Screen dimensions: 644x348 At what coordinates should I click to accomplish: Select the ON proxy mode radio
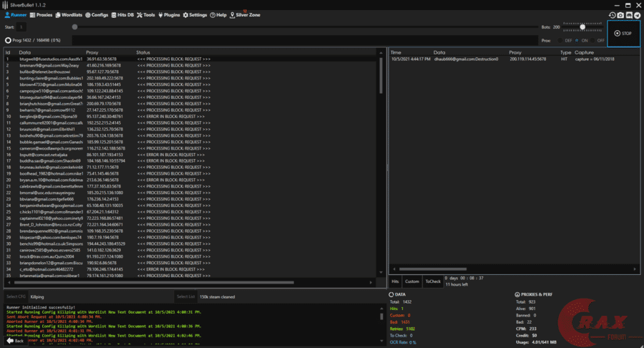click(x=578, y=41)
